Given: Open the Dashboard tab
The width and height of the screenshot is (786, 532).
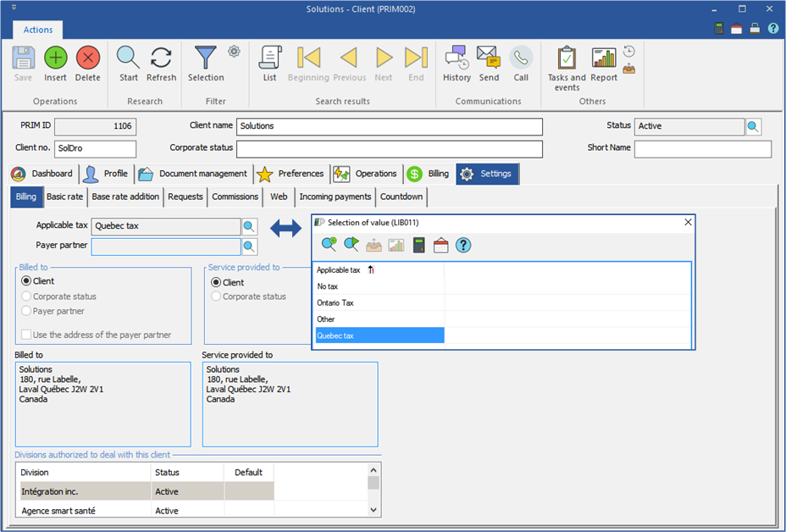Looking at the screenshot, I should click(x=43, y=174).
